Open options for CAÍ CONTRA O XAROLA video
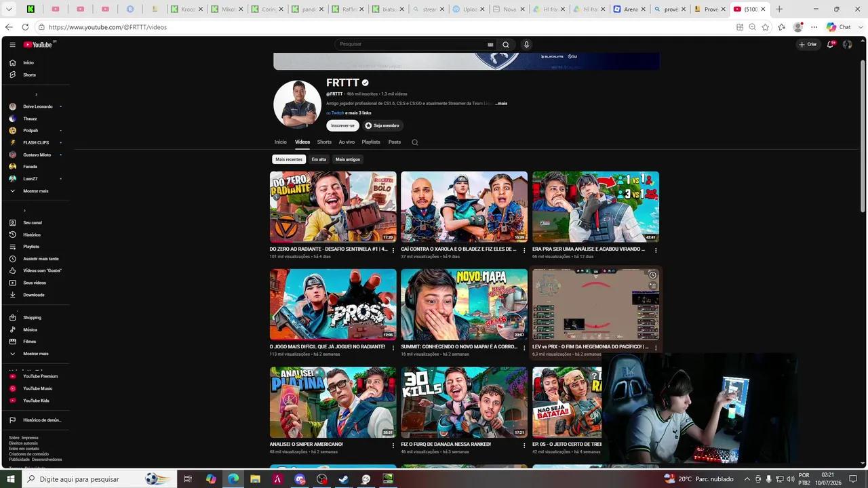Screen dimensions: 868x488 524,250
